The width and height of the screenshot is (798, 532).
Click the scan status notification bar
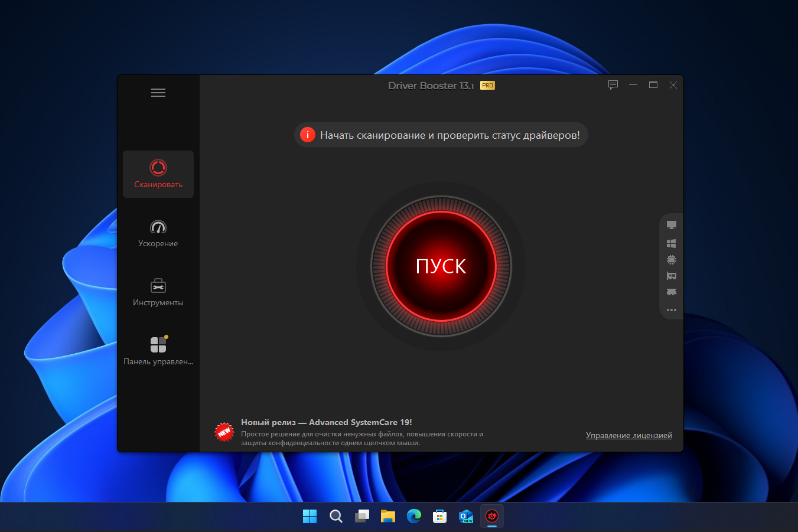(x=441, y=134)
